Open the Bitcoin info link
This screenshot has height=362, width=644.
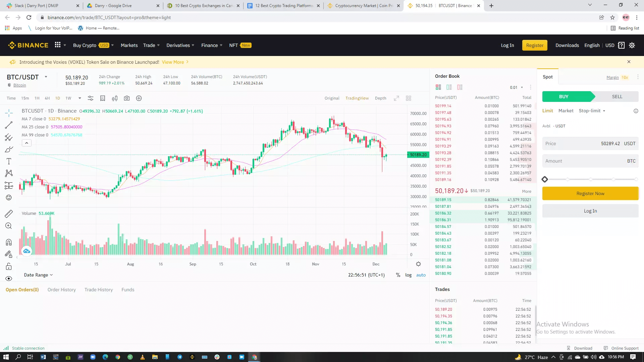click(19, 85)
